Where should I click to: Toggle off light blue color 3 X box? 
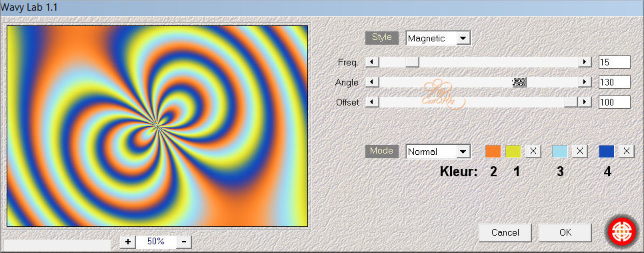click(579, 152)
